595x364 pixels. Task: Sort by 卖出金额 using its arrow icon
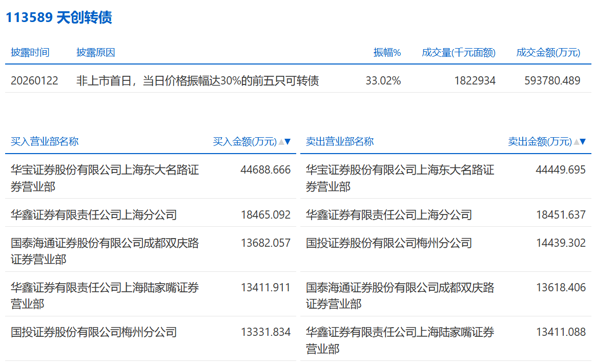(580, 142)
